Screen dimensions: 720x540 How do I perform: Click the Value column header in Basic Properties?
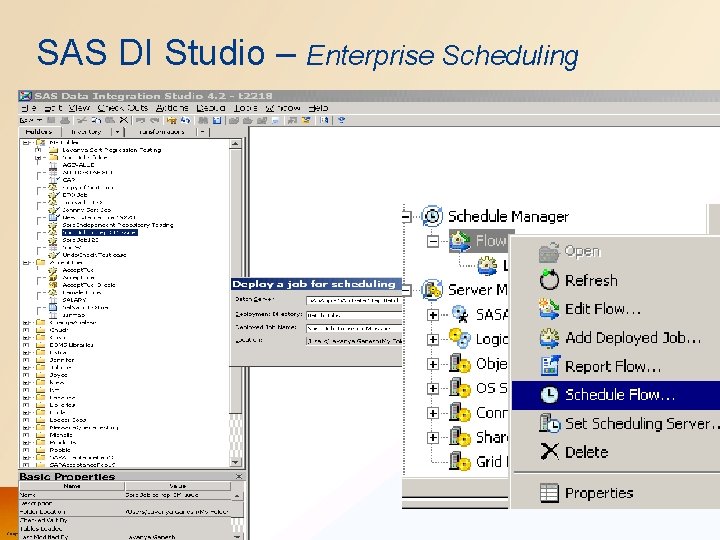pos(178,486)
